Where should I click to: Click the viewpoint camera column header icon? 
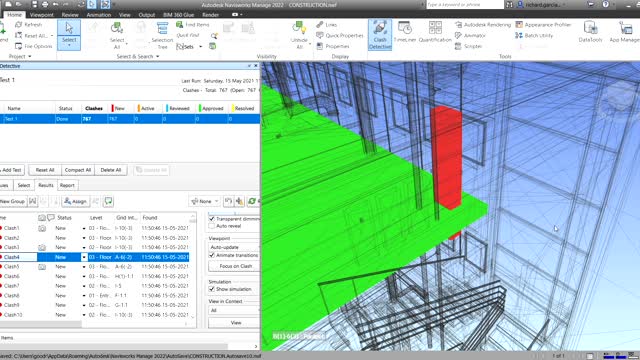[x=42, y=218]
